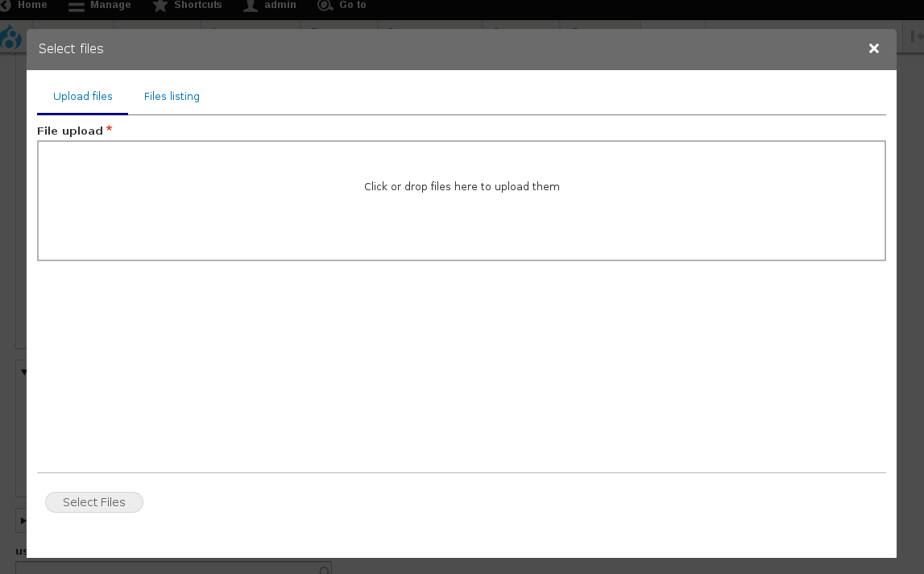924x574 pixels.
Task: Switch to the Upload files tab
Action: click(x=83, y=97)
